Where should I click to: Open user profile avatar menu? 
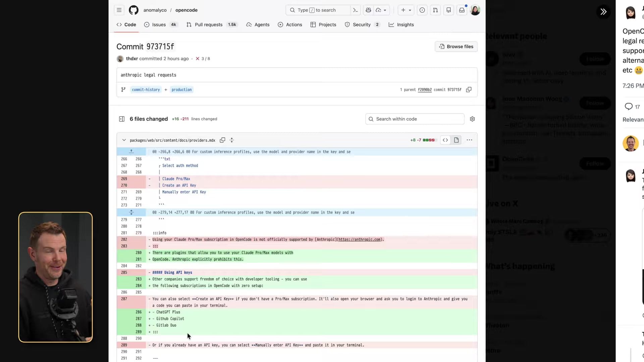[475, 10]
